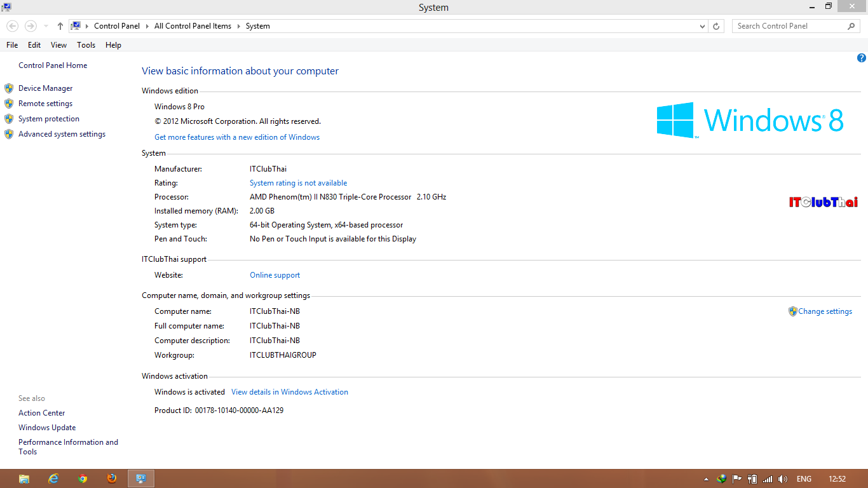Viewport: 868px width, 488px height.
Task: Open Action Center under See also
Action: pyautogui.click(x=42, y=413)
